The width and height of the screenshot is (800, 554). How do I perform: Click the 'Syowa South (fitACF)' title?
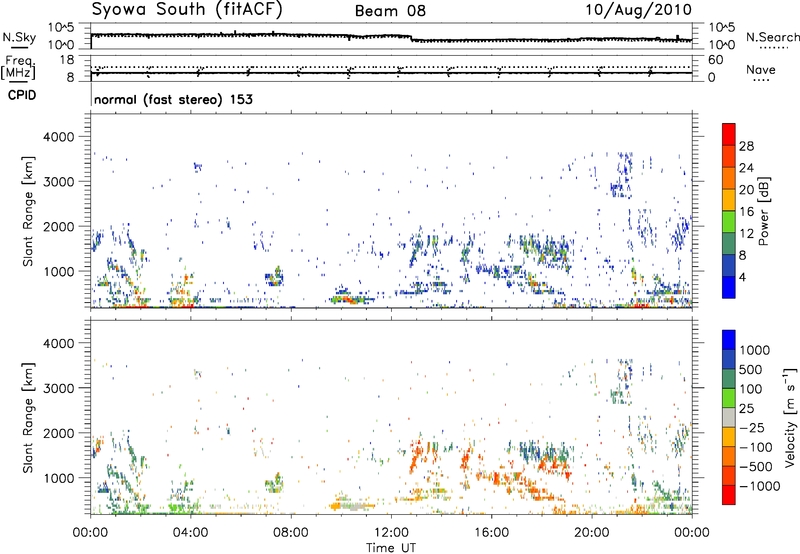click(186, 9)
